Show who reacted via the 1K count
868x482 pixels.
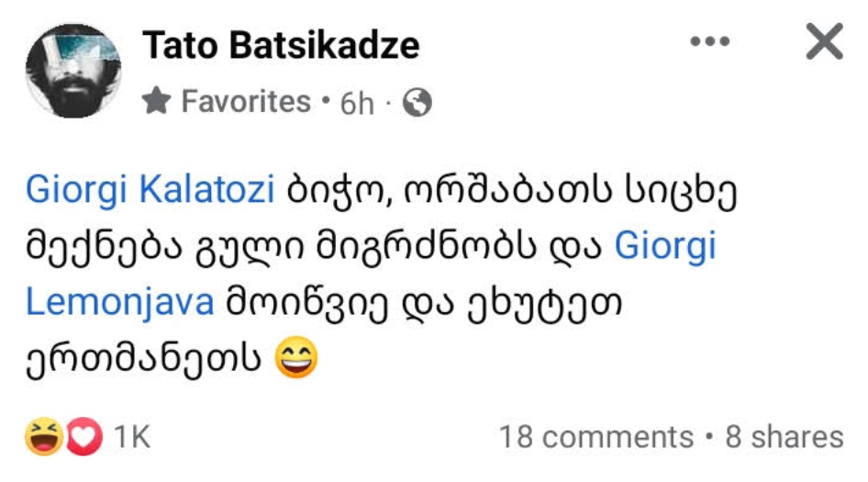(132, 437)
